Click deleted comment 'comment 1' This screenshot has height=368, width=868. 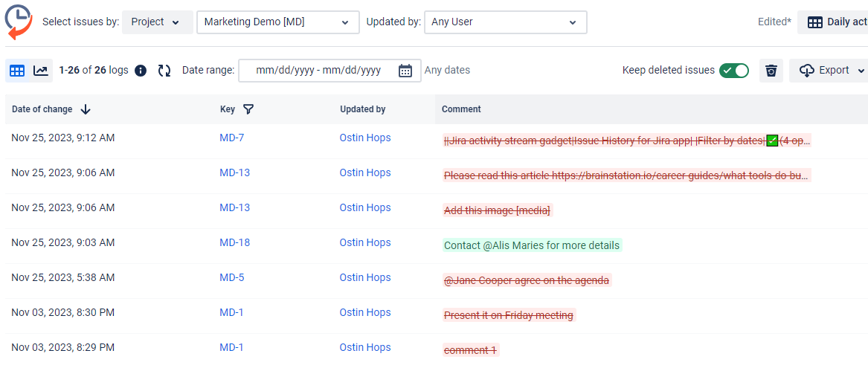click(x=471, y=350)
